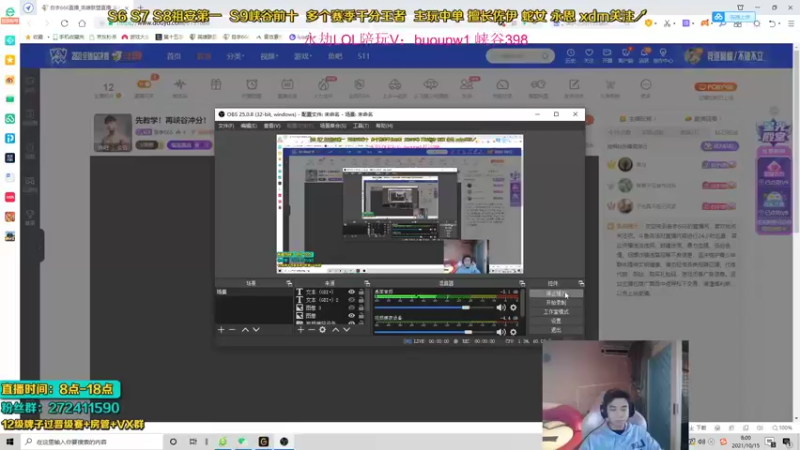Move source up in OBS sources panel
Image resolution: width=800 pixels, height=450 pixels.
(335, 330)
